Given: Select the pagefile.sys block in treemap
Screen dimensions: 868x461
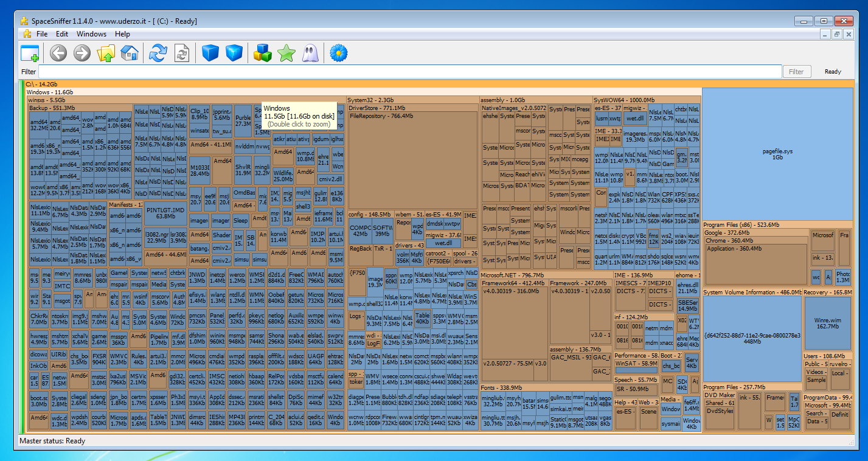Looking at the screenshot, I should [x=777, y=153].
